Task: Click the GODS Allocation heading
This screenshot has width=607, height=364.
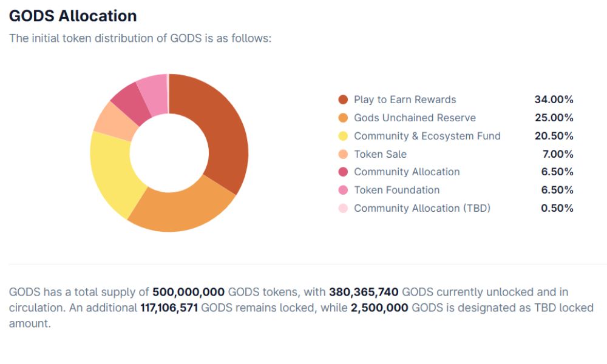Action: [73, 16]
